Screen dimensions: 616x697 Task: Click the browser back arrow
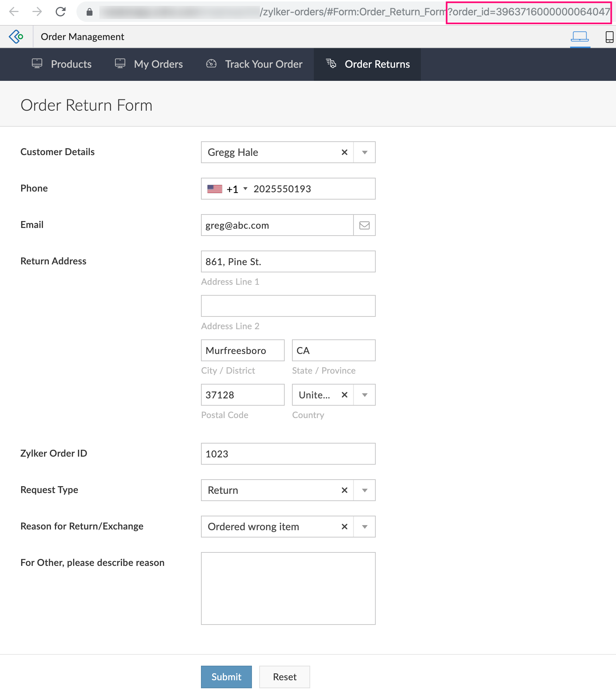click(x=14, y=12)
